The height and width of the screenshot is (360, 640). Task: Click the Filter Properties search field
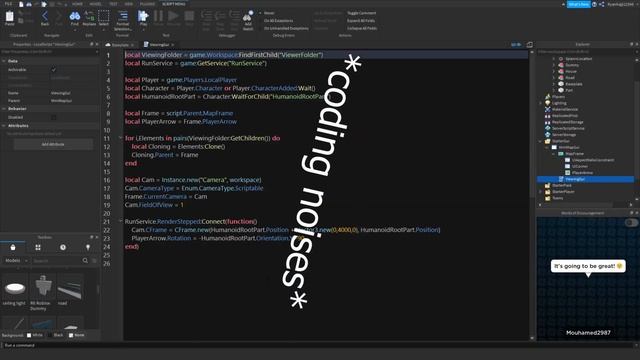(x=49, y=52)
